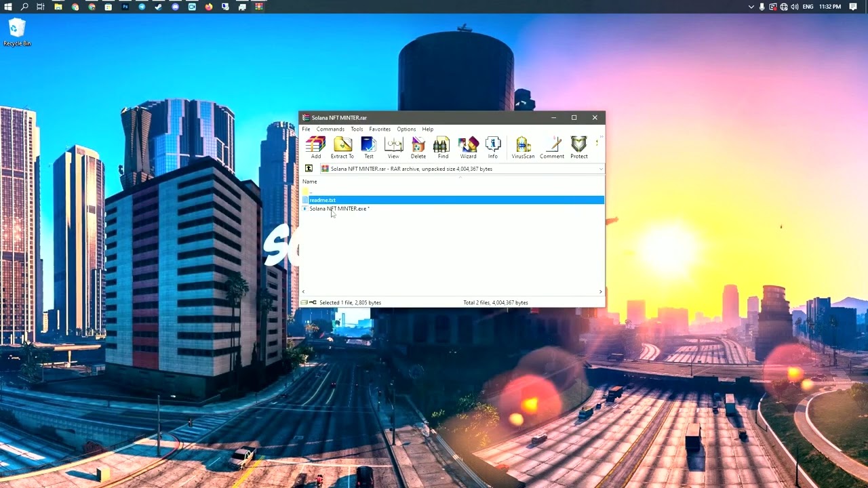Open the Comment tool

(552, 148)
